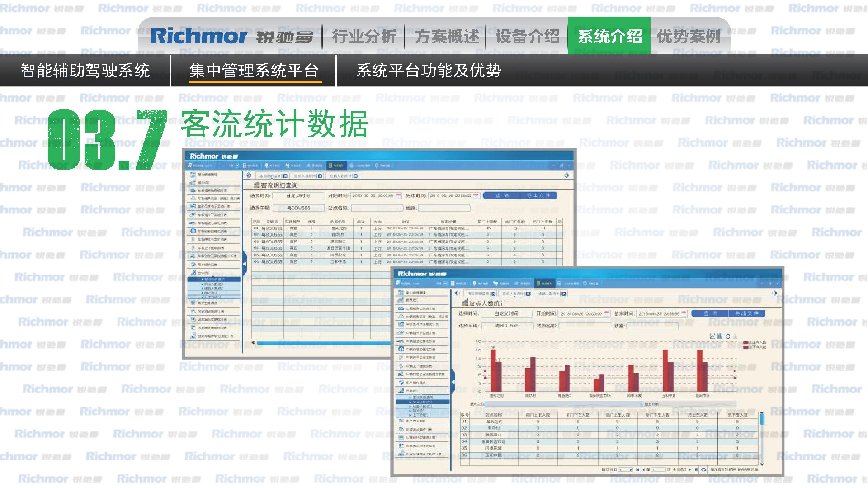The image size is (868, 488).
Task: Click 导出文件 export button in 站点人数统计 window
Action: pyautogui.click(x=747, y=313)
